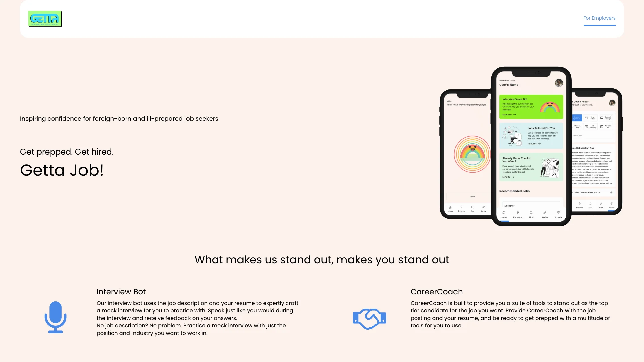
Task: Click the user profile avatar in mobile app
Action: pyautogui.click(x=558, y=84)
